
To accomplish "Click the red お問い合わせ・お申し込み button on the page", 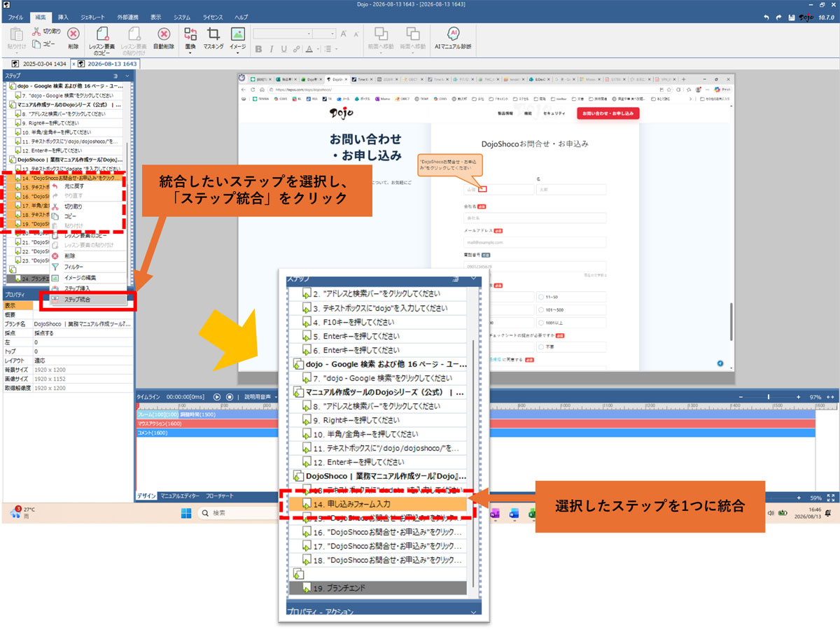I will pyautogui.click(x=608, y=113).
